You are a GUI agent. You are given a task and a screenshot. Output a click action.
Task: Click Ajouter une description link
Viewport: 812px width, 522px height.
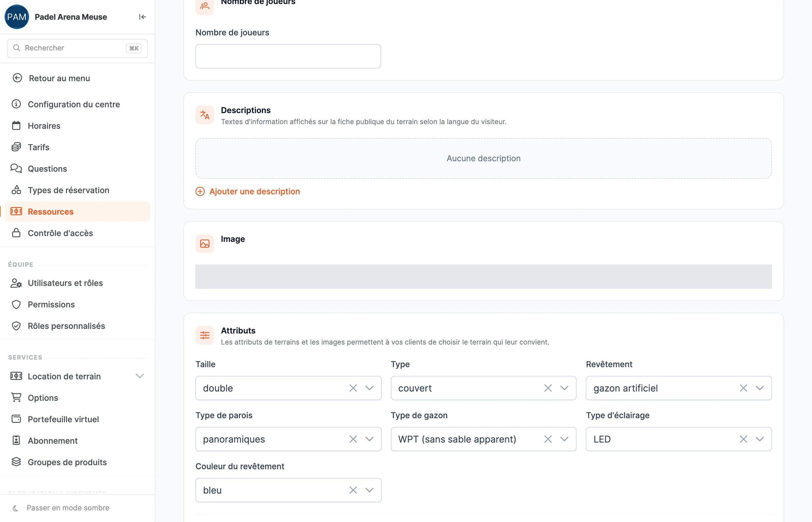(x=248, y=191)
